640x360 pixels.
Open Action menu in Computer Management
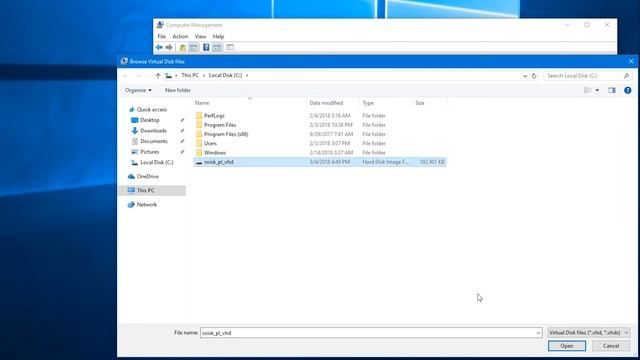tap(180, 36)
